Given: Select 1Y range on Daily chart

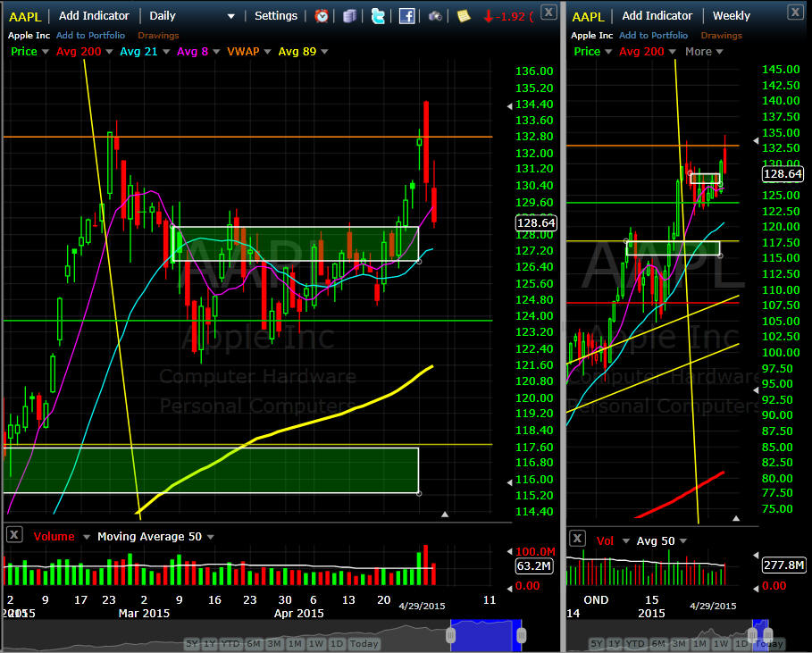Looking at the screenshot, I should (210, 644).
